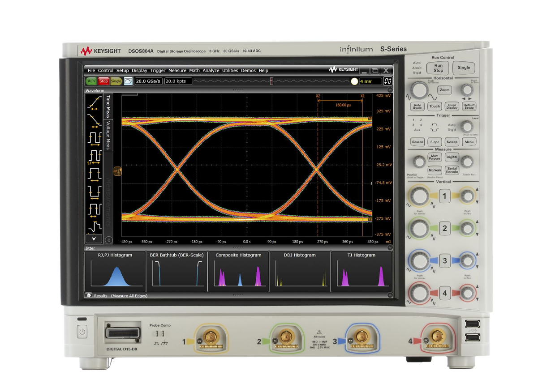
Task: Open the File menu
Action: [91, 70]
